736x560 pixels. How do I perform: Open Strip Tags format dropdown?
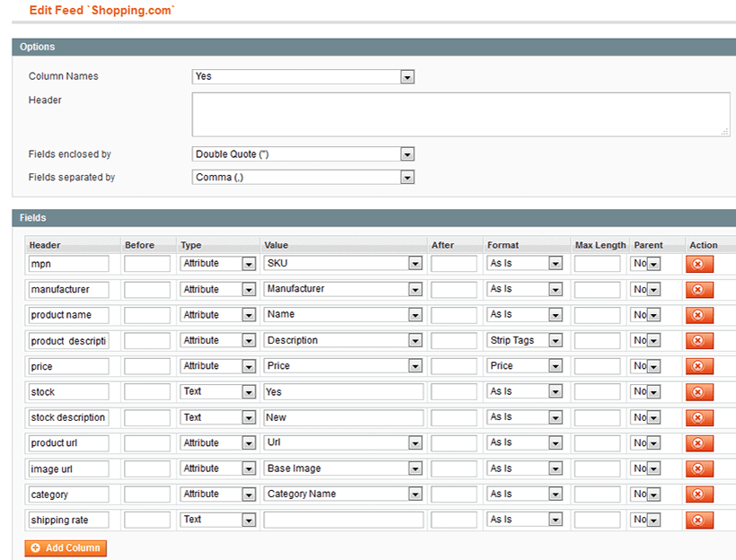pyautogui.click(x=524, y=340)
